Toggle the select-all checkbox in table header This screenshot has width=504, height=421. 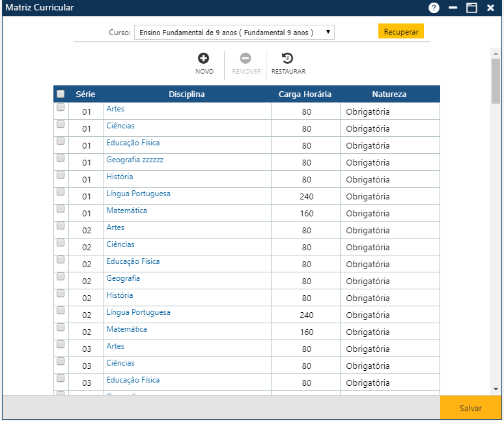coord(61,94)
